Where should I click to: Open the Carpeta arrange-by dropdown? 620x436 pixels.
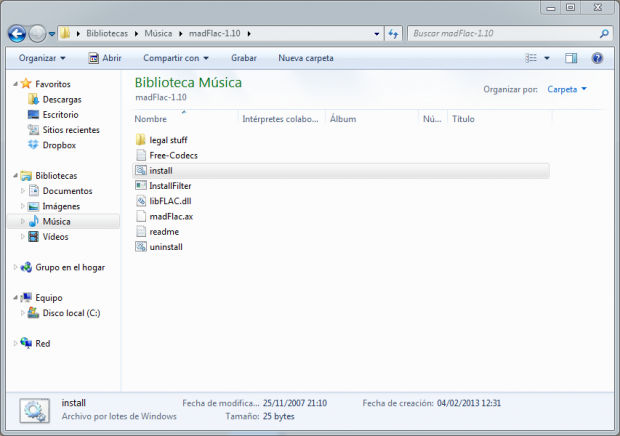pos(567,89)
